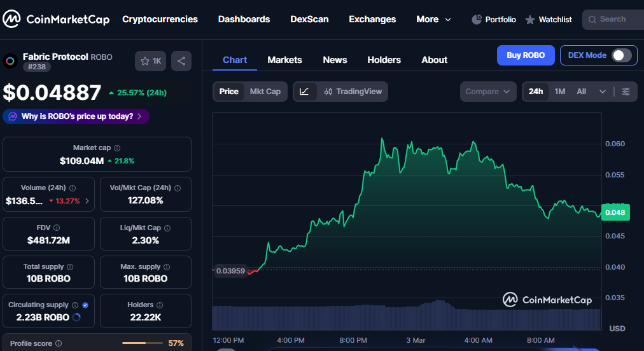Screen dimensions: 644x351
Task: Click the Portfolio pie chart icon
Action: point(477,19)
